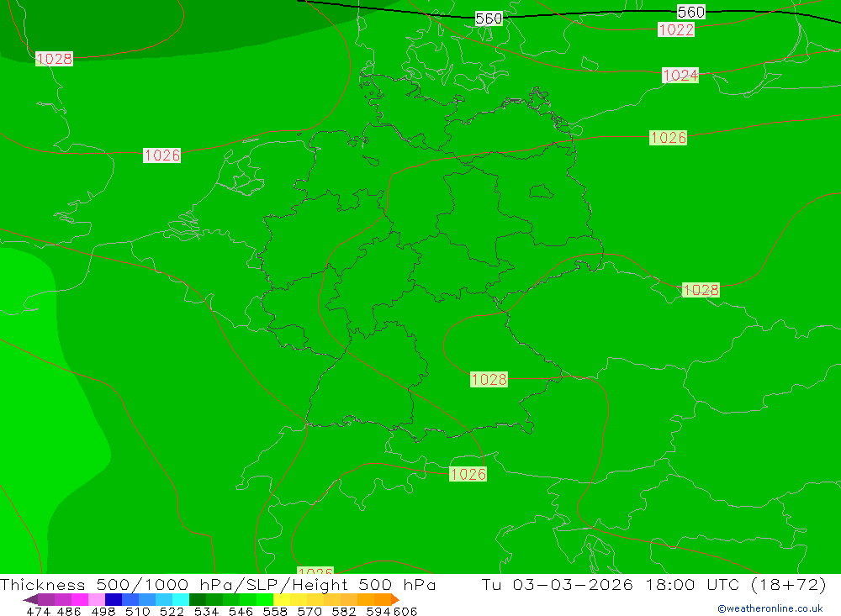Click the legend value 534

coord(207,611)
